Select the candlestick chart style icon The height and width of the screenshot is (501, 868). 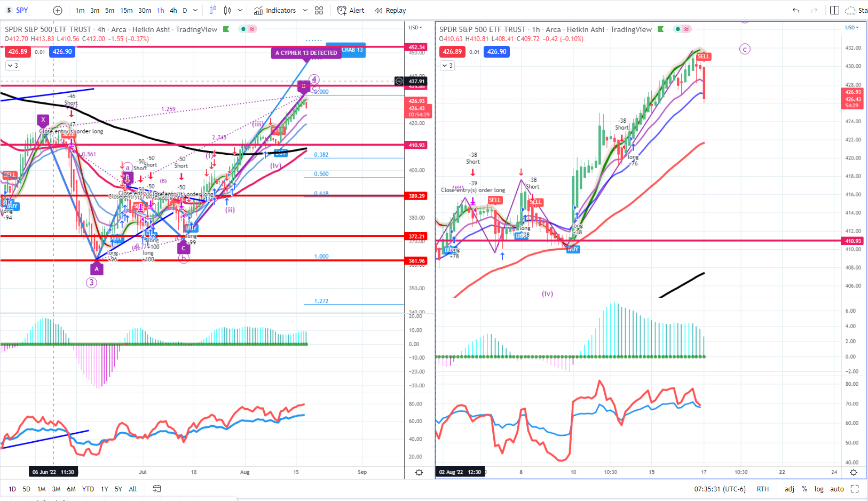coord(227,10)
